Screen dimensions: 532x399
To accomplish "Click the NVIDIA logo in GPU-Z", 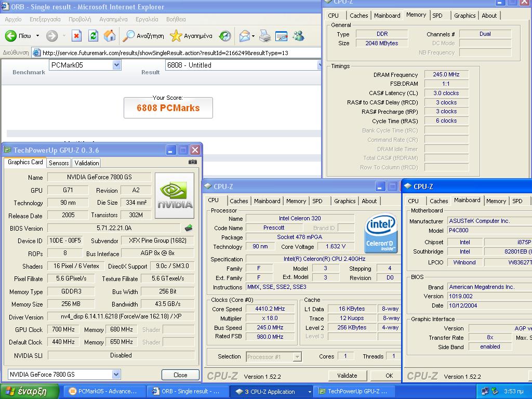I will (x=175, y=195).
